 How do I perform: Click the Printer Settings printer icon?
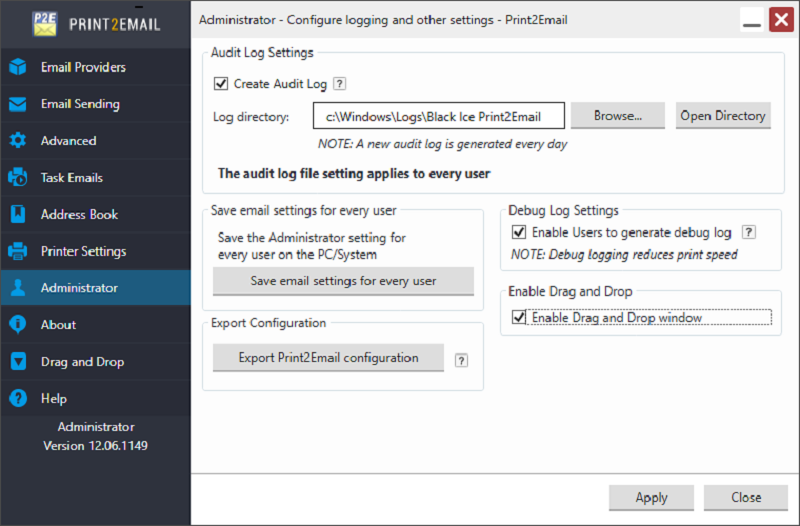[18, 251]
